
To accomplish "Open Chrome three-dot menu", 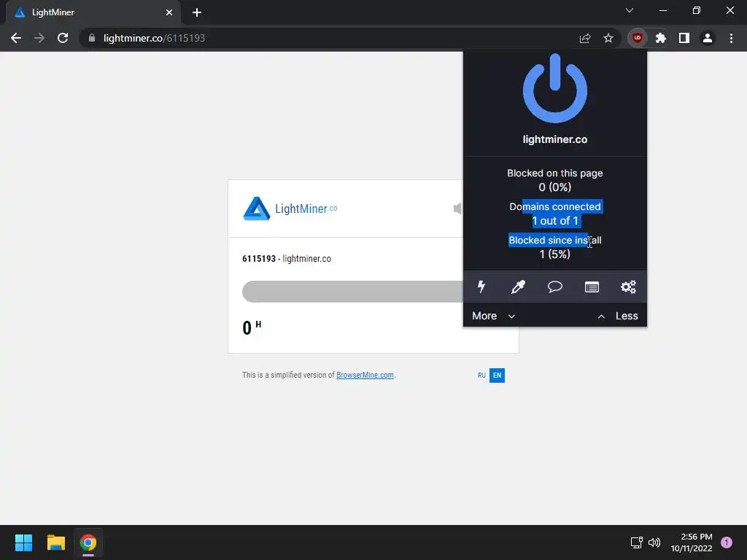I will [731, 38].
